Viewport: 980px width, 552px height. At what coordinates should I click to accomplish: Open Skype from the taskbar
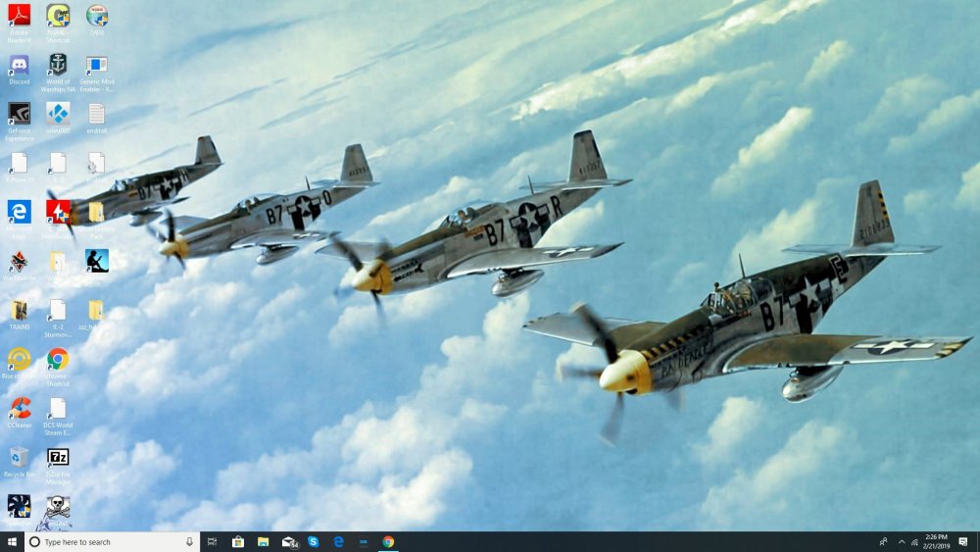(314, 541)
